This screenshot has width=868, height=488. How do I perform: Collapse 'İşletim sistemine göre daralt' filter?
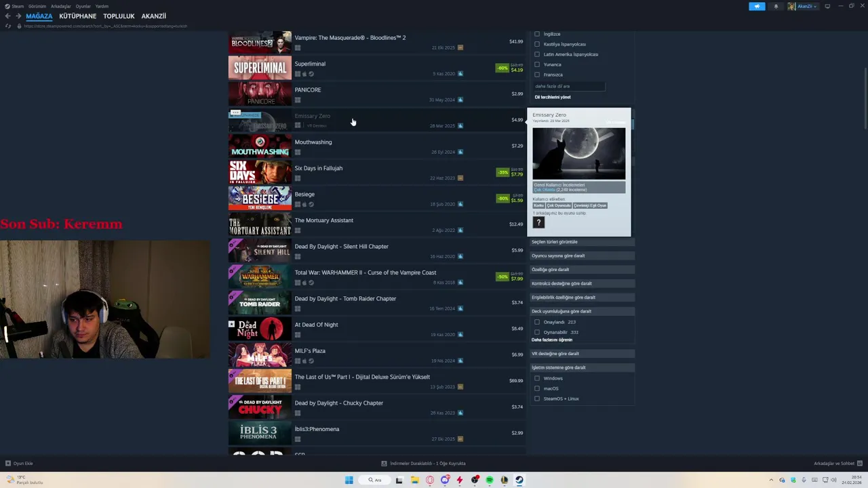[x=582, y=367]
